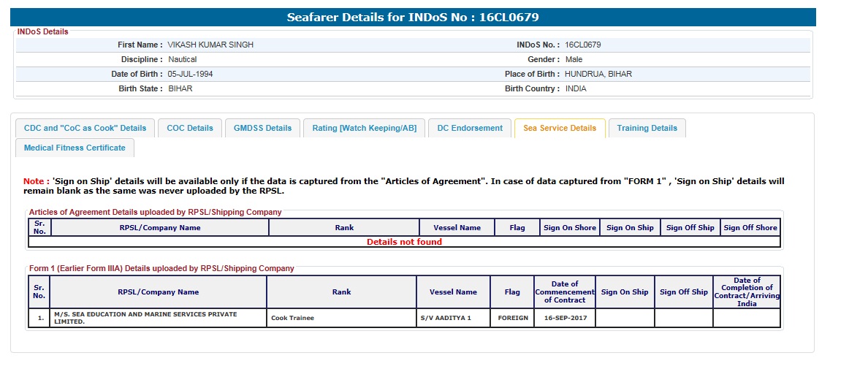Switch to the COC Details tab
The width and height of the screenshot is (868, 369).
(190, 128)
